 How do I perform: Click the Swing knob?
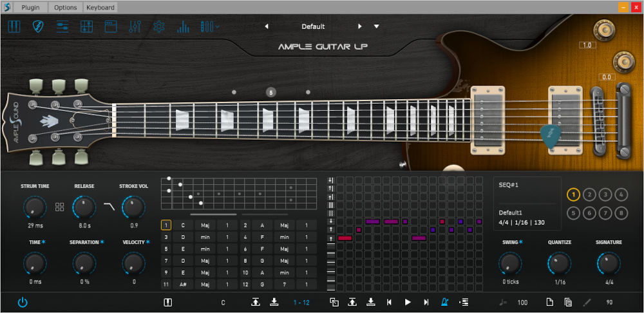[x=510, y=263]
